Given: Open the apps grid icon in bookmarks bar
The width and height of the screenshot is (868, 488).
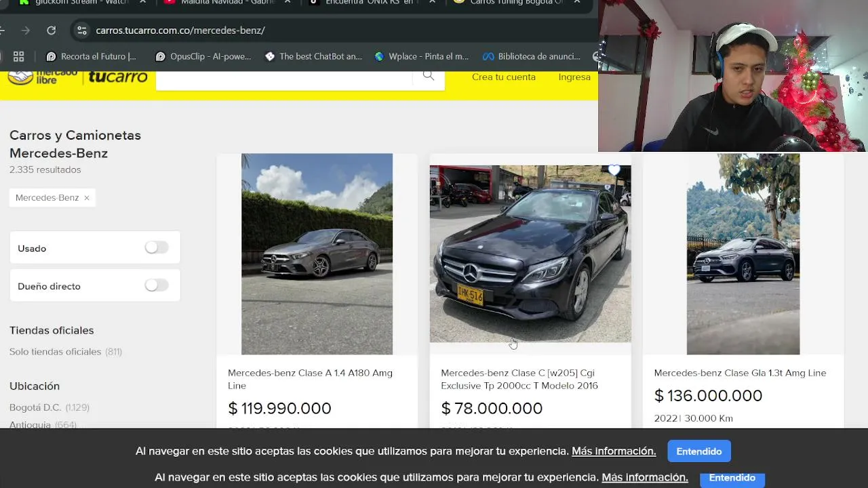Looking at the screenshot, I should point(18,56).
